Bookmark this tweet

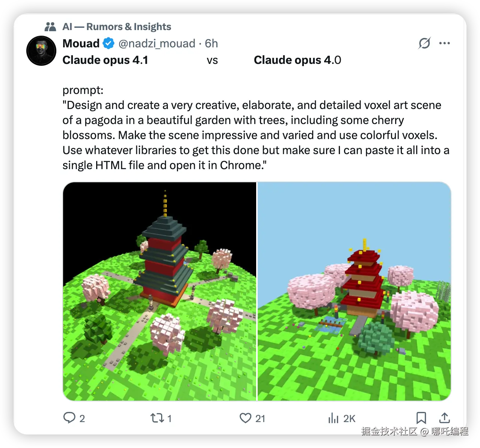point(421,418)
